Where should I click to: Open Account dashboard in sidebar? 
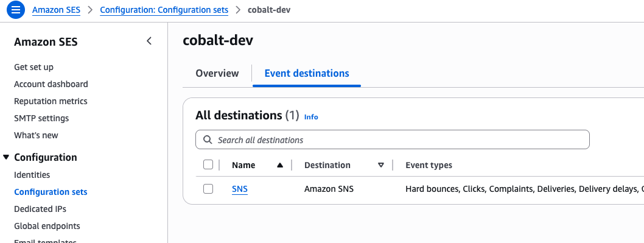[x=51, y=84]
